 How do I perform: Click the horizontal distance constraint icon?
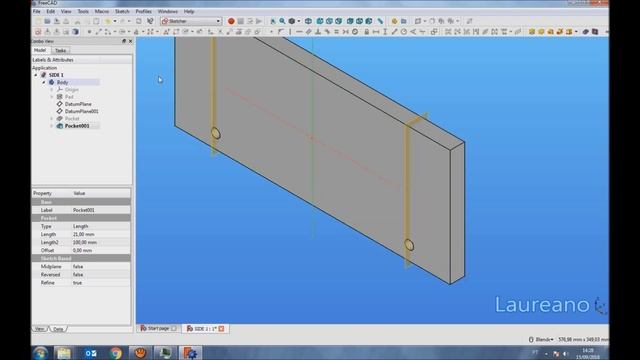[x=376, y=32]
